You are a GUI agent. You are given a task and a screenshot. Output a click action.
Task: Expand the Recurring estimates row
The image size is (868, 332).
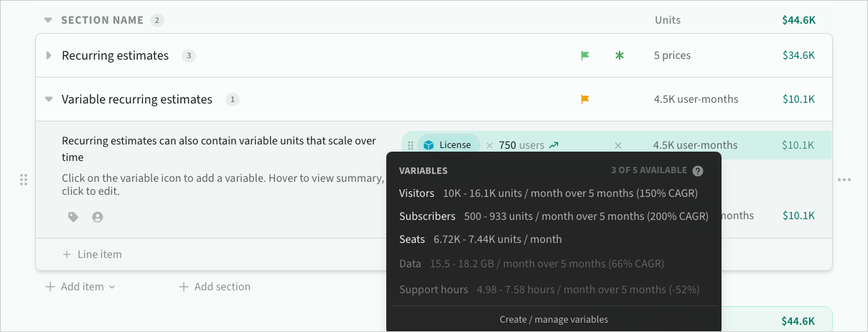coord(49,55)
